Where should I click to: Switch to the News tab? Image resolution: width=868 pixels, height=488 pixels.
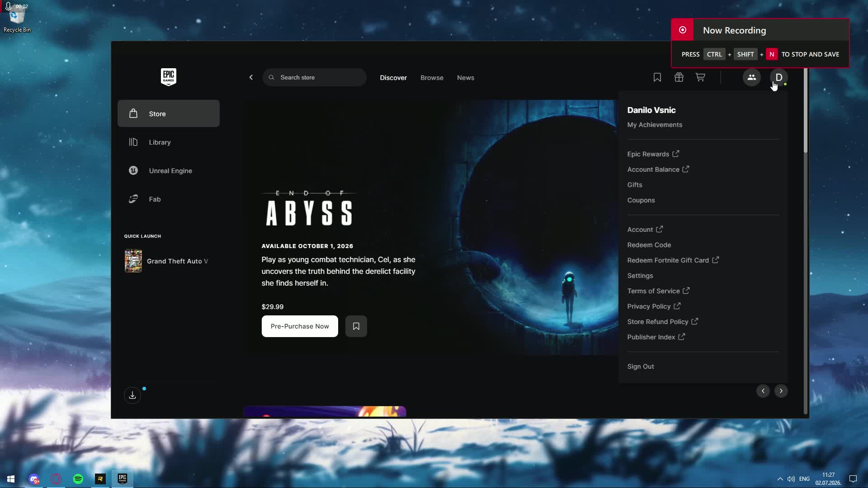465,78
